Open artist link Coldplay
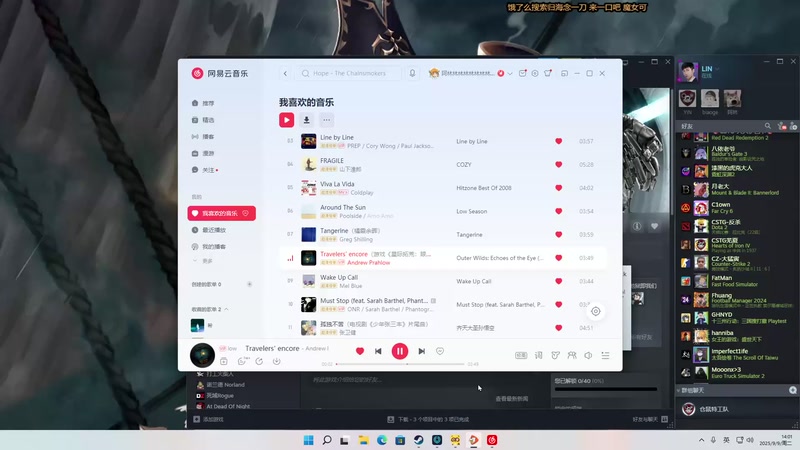Screen dimensions: 800x450 click(362, 193)
